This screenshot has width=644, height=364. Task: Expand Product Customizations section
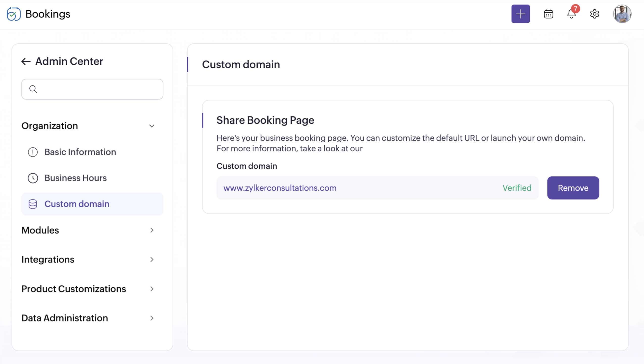point(152,289)
